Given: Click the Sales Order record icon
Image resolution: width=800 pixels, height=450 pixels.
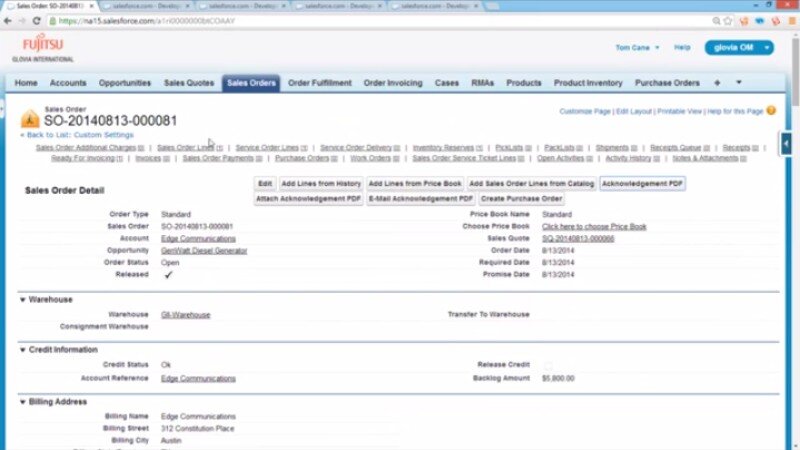Looking at the screenshot, I should (x=29, y=119).
